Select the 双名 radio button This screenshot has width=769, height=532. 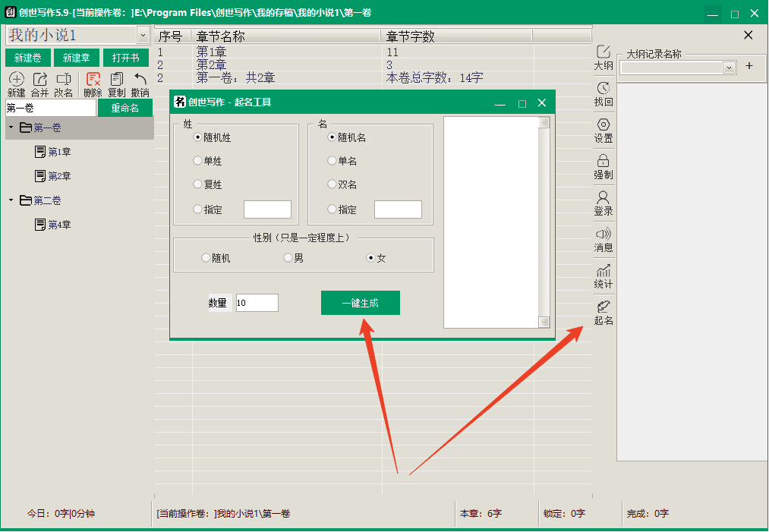pyautogui.click(x=332, y=184)
